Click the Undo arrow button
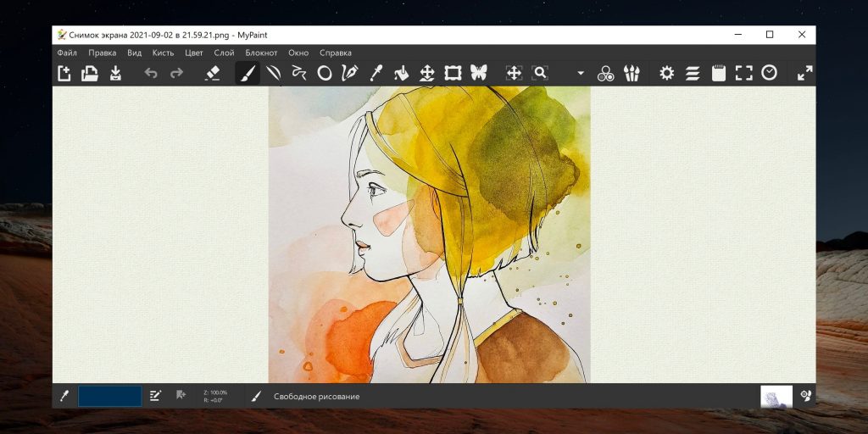The image size is (868, 434). point(151,74)
